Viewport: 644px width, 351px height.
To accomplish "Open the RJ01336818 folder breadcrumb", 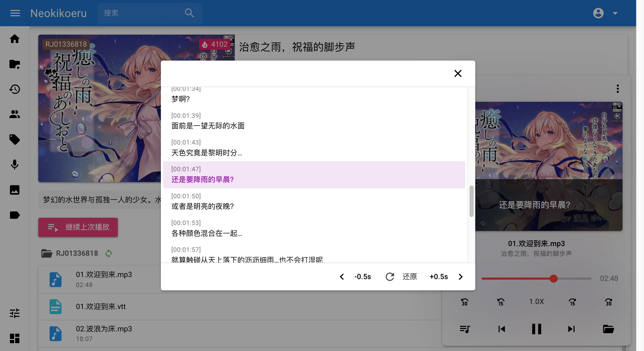I will (70, 253).
